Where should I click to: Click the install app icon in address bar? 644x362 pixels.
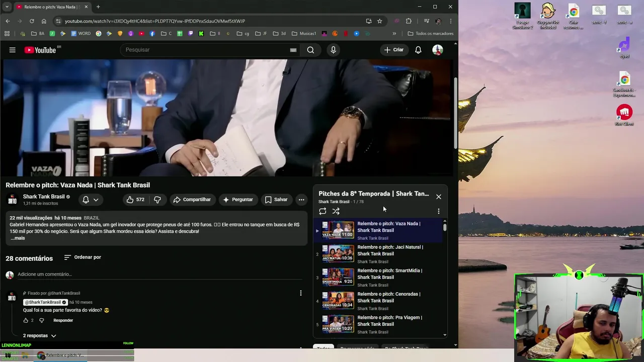(x=369, y=21)
